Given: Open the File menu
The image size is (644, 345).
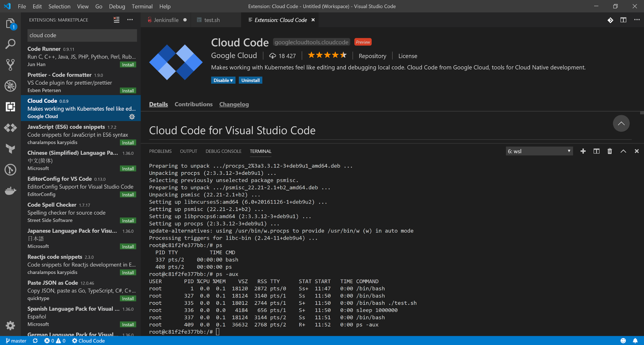Looking at the screenshot, I should coord(22,6).
